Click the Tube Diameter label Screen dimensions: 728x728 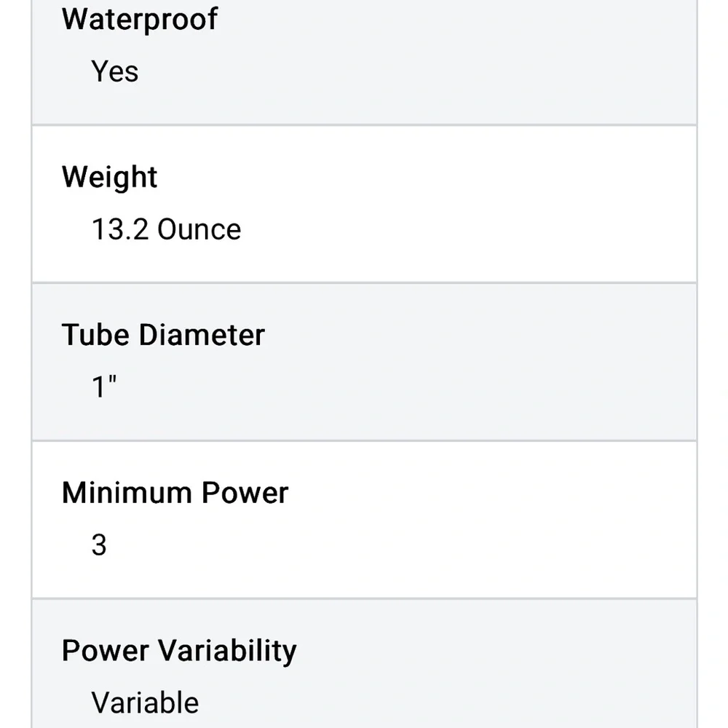click(x=163, y=335)
